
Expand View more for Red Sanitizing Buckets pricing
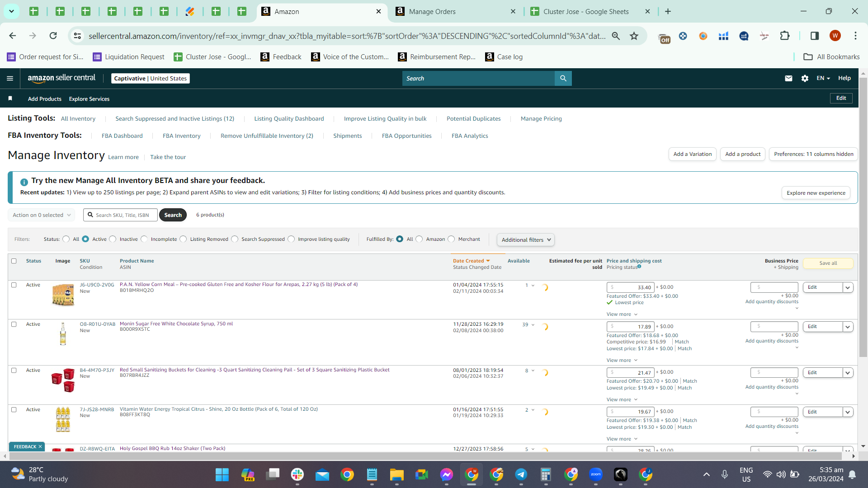point(622,399)
